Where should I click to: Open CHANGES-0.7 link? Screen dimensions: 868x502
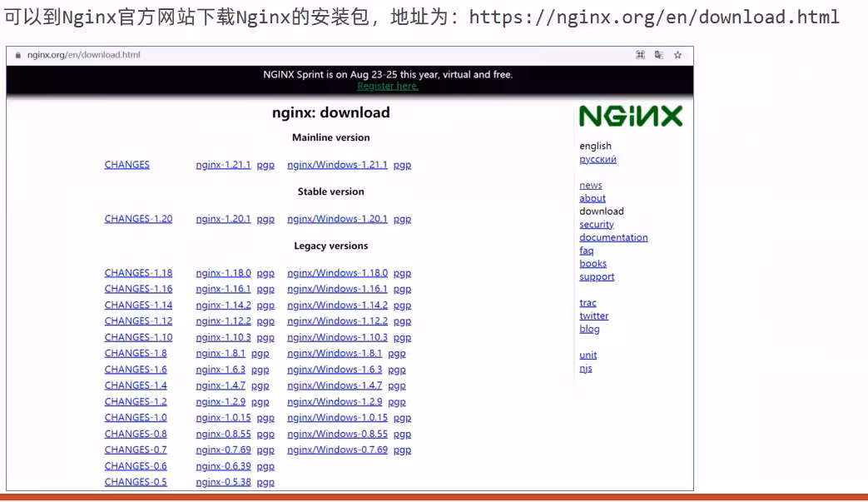tap(136, 450)
